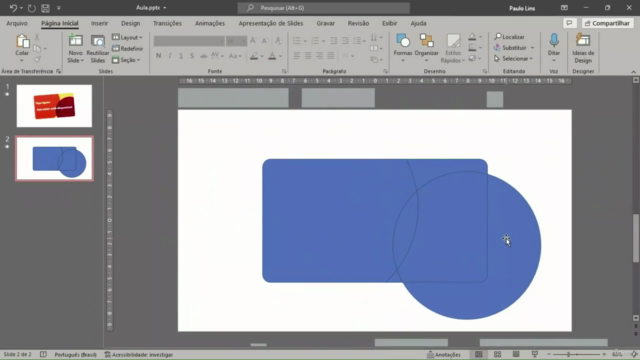Click the scroll up arrow of slide area

coord(636,80)
